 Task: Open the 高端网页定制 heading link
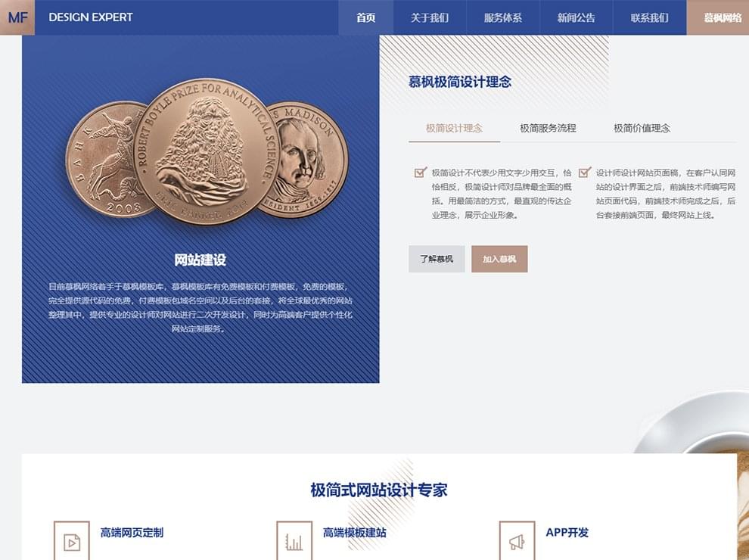coord(132,532)
